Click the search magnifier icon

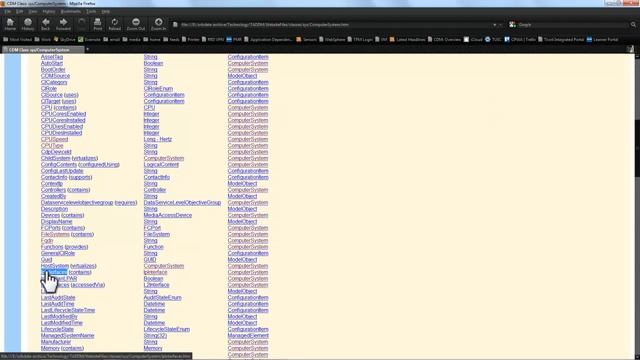(633, 25)
